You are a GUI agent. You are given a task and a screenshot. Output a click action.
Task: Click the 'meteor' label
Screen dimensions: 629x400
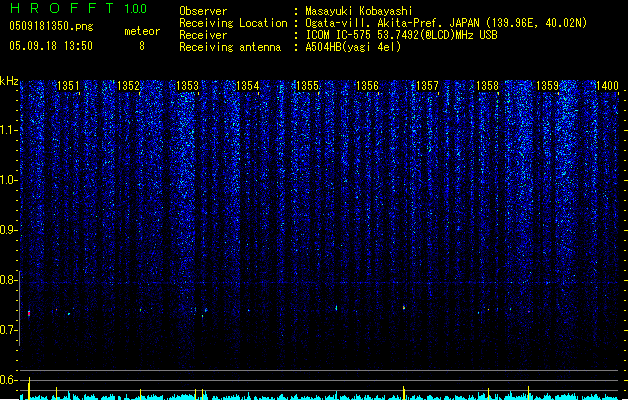tap(142, 31)
